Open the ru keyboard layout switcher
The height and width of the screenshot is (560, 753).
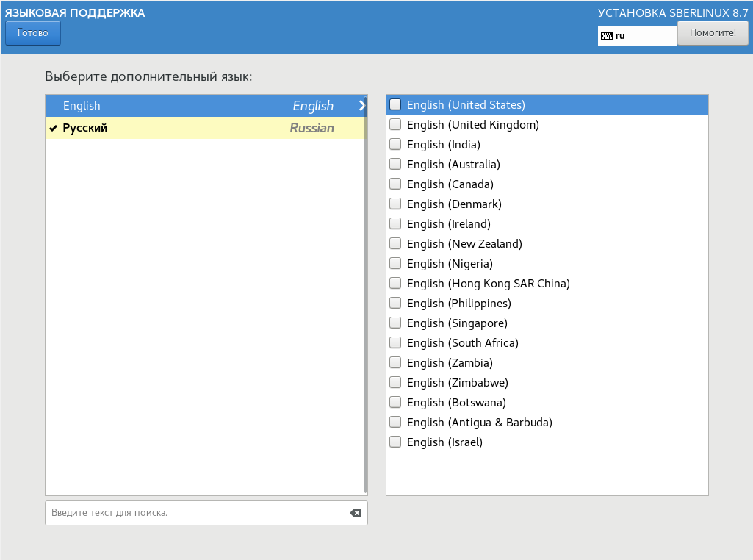[637, 35]
